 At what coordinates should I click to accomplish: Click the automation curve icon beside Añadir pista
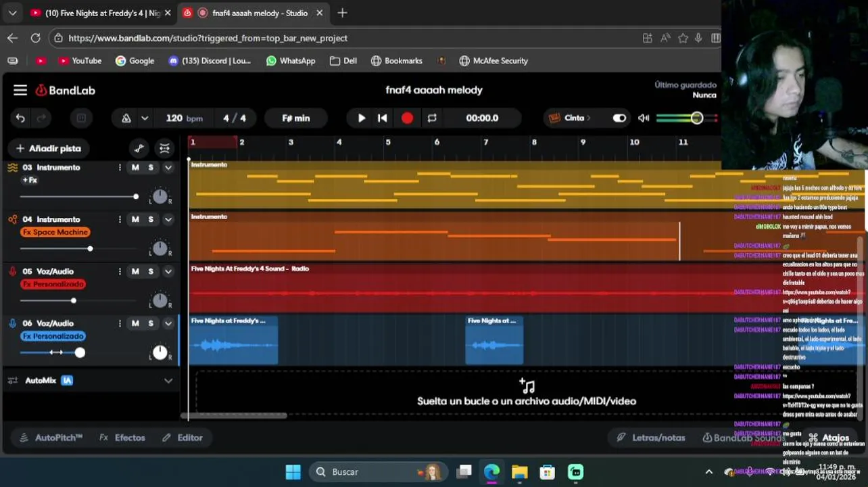pyautogui.click(x=139, y=148)
